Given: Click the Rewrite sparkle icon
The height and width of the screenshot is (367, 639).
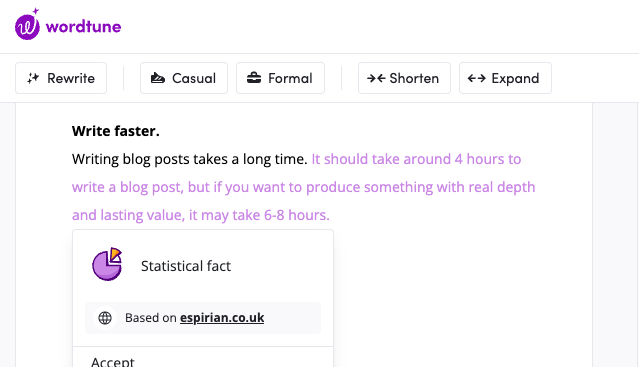Looking at the screenshot, I should point(33,78).
